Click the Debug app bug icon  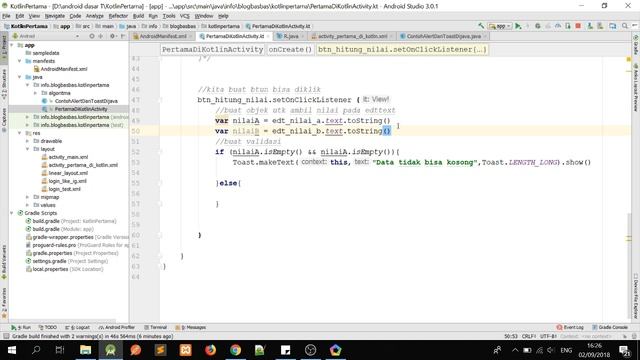(x=538, y=26)
